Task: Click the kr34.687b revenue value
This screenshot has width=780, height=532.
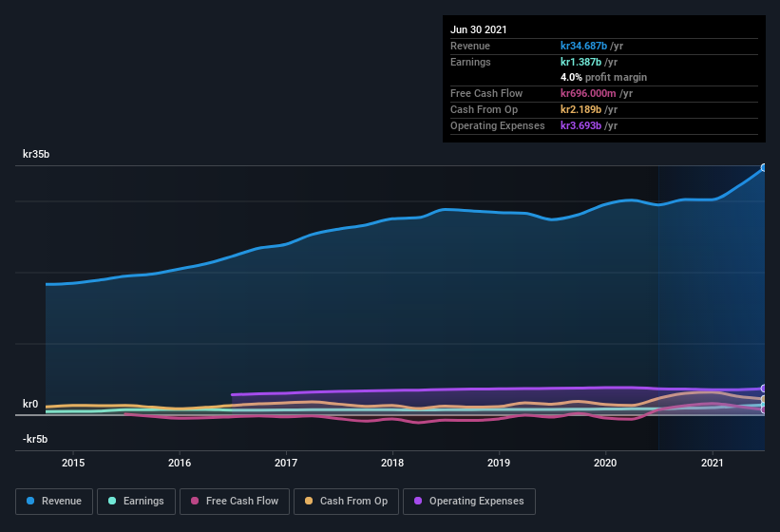Action: (583, 46)
